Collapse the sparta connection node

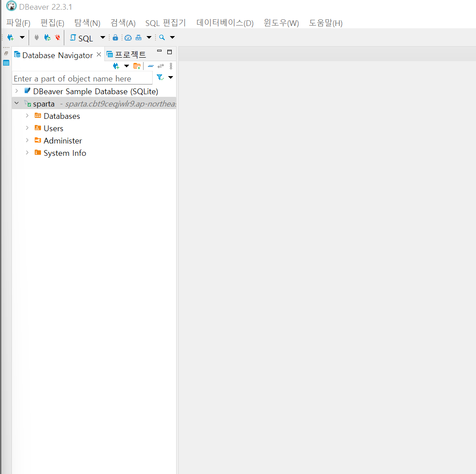[17, 103]
